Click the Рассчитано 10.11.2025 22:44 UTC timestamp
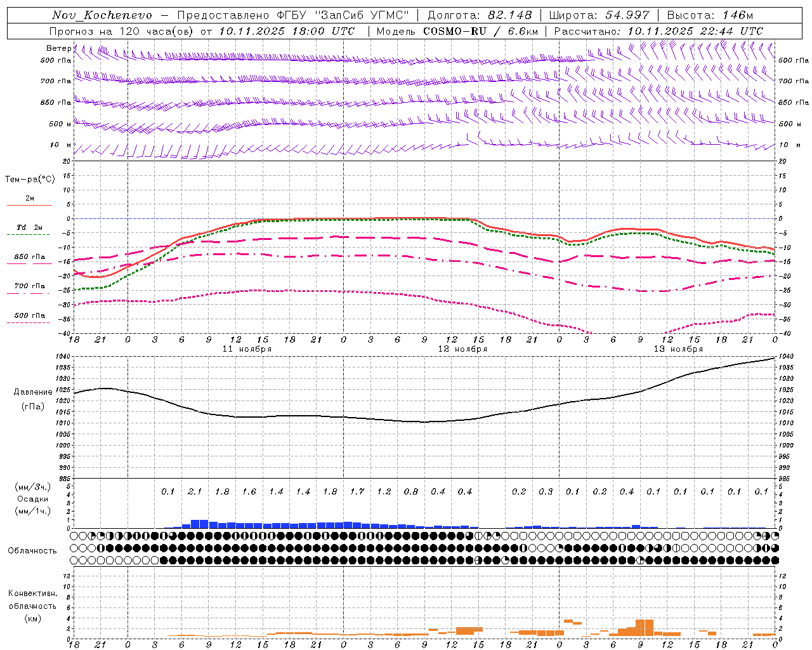Viewport: 812px width, 650px height. click(658, 31)
